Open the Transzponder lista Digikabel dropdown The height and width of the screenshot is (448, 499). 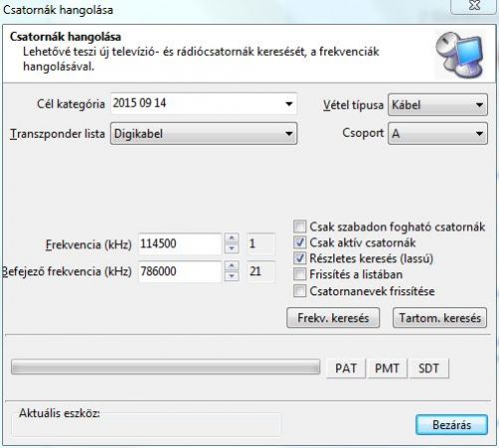tap(204, 134)
